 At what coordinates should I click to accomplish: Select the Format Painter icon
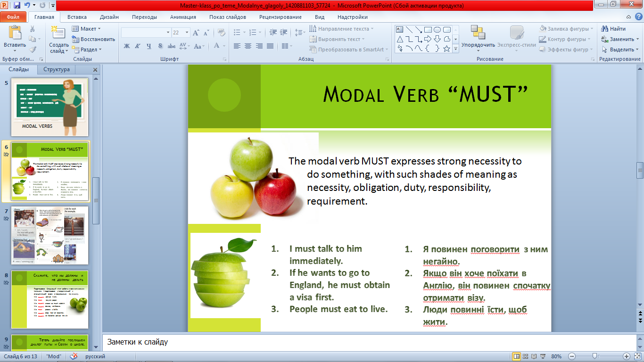pos(32,49)
